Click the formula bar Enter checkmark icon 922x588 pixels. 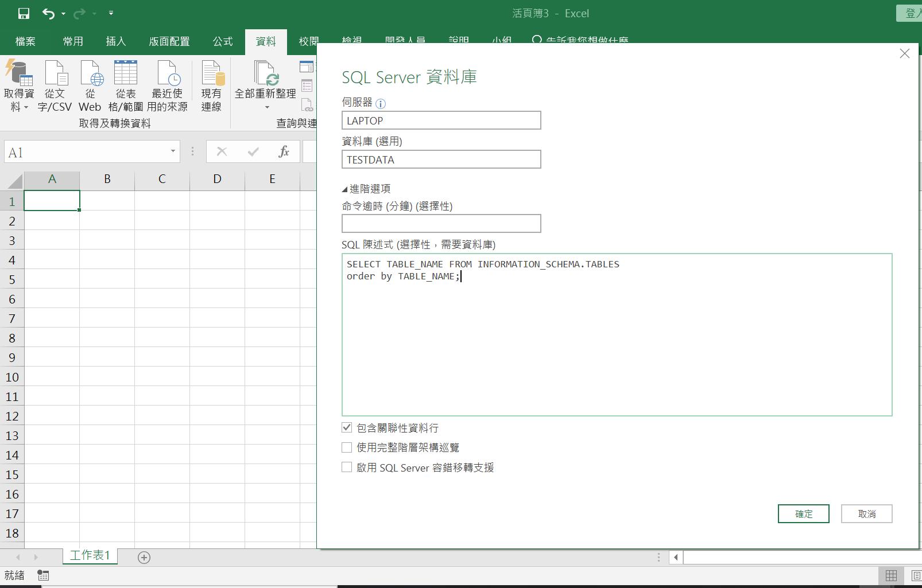(253, 152)
